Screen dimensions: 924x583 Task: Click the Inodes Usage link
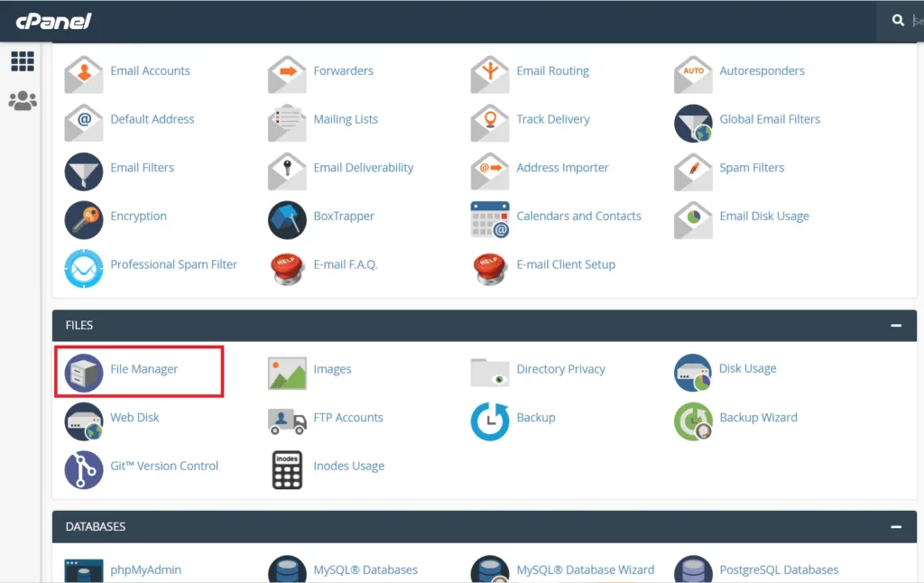coord(349,466)
